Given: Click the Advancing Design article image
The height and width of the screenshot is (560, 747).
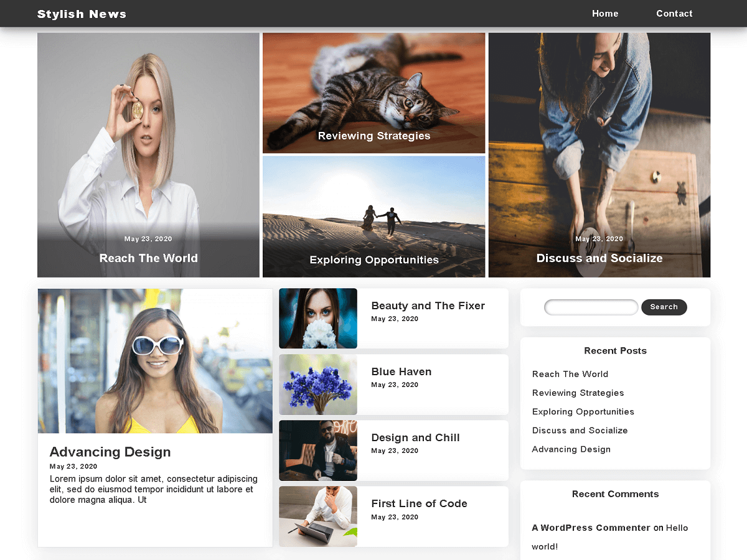Looking at the screenshot, I should pyautogui.click(x=154, y=361).
